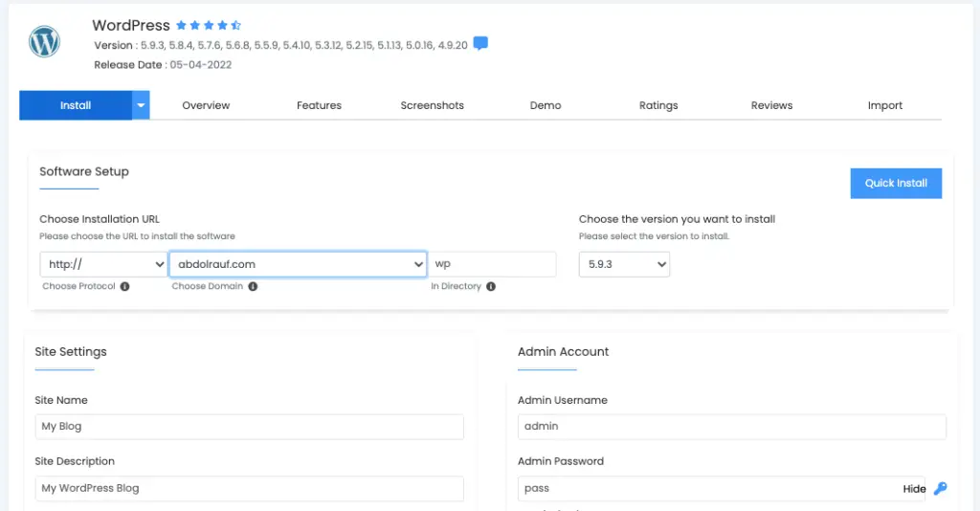Viewport: 980px width, 511px height.
Task: Go to the Ratings tab
Action: pos(658,105)
